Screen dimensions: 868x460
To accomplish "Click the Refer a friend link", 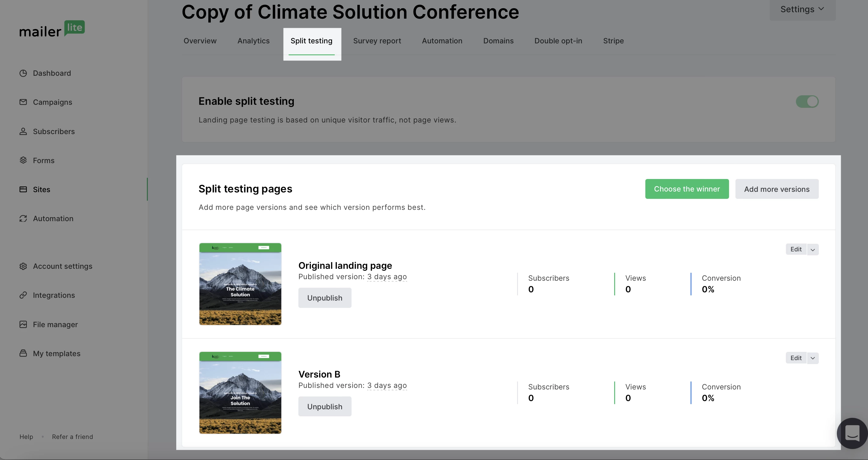I will click(72, 437).
